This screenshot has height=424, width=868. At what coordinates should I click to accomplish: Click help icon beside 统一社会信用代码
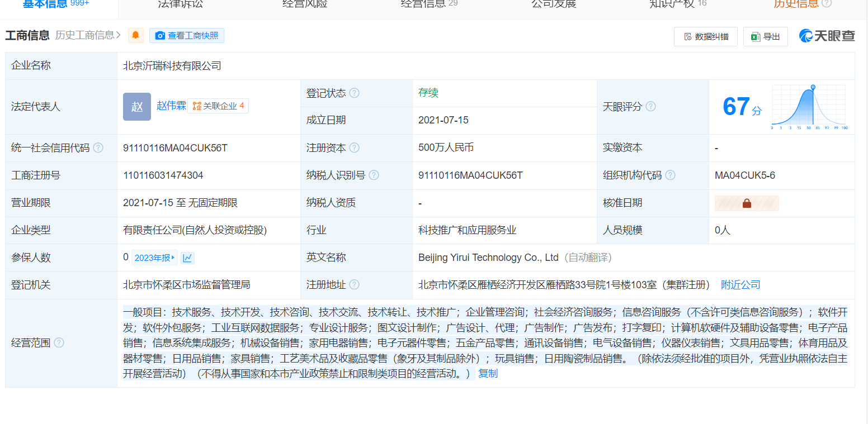pos(98,148)
